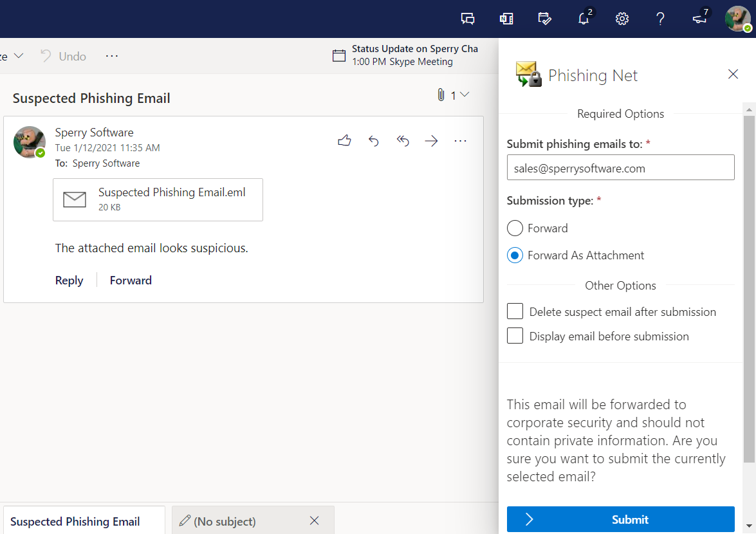
Task: Click the date Tue 1/12/2021 11:35 AM
Action: coord(107,148)
